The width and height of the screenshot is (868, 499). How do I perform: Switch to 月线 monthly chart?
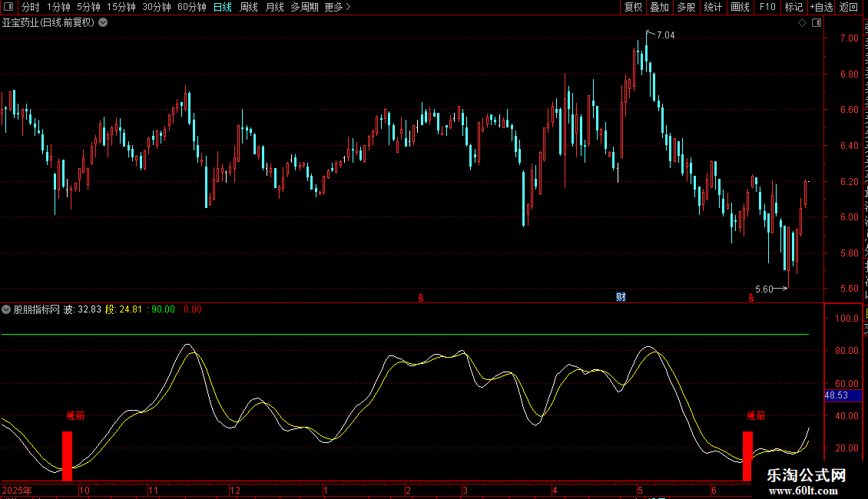[274, 7]
